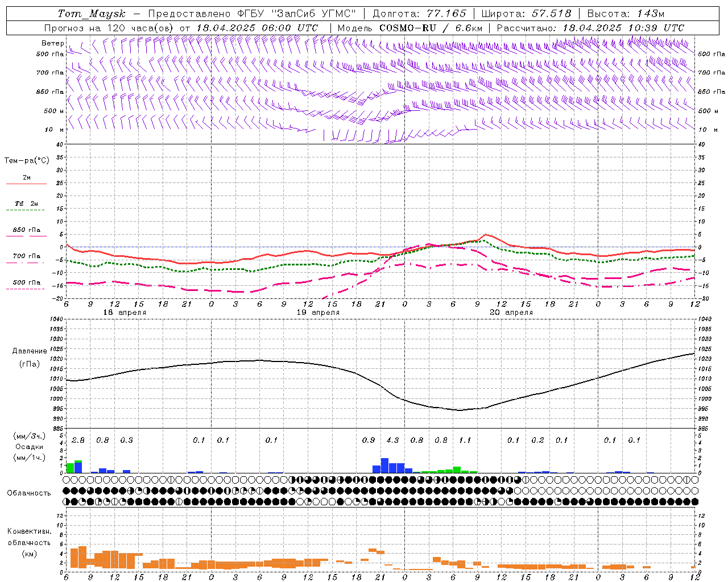Click the black pressure curve minimum
Screen dimensions: 728x582
pyautogui.click(x=460, y=410)
